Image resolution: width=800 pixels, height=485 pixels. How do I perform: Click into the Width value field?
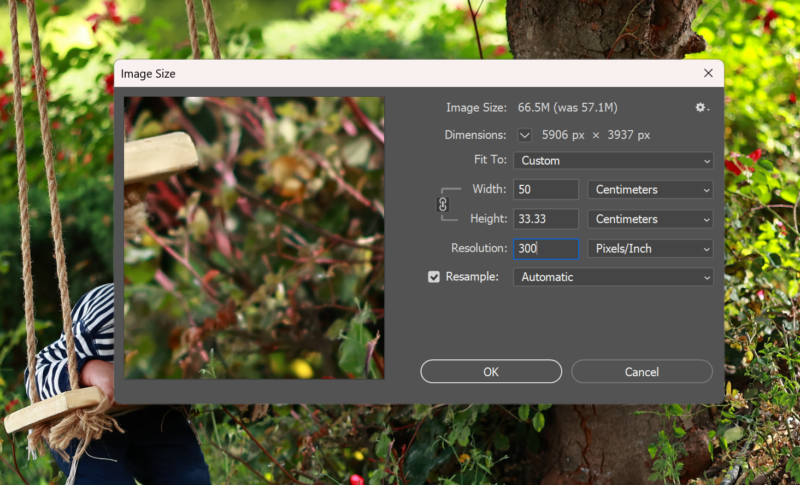click(x=546, y=189)
